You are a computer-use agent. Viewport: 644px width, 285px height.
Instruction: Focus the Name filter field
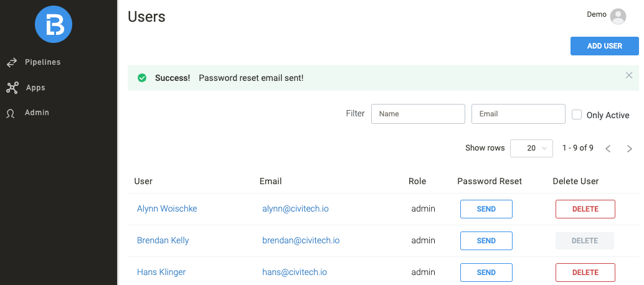pyautogui.click(x=418, y=114)
